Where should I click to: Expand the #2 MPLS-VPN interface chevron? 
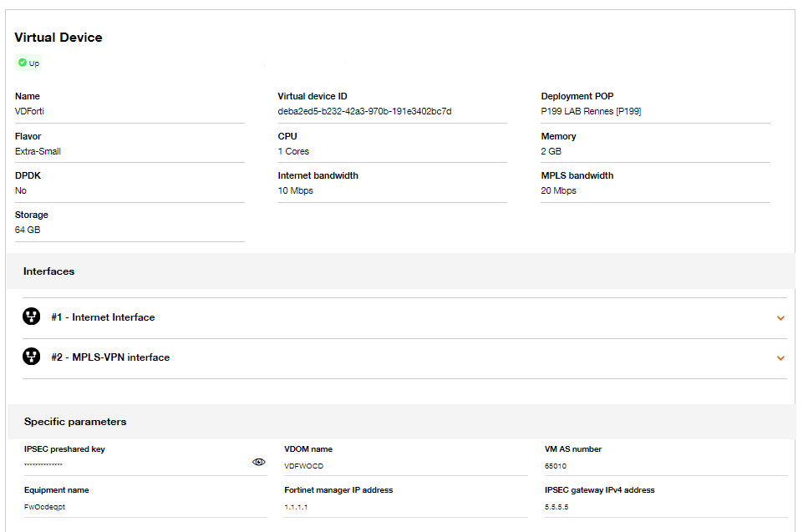(x=780, y=358)
